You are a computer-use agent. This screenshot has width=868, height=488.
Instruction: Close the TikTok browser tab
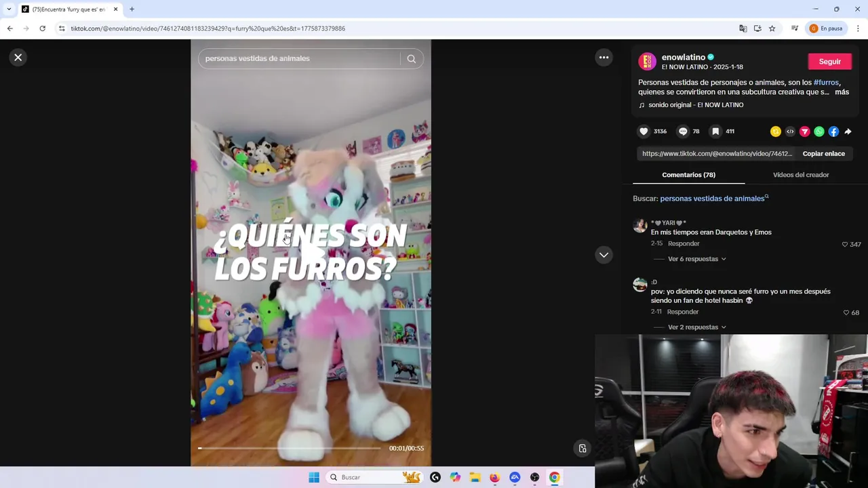(x=115, y=9)
